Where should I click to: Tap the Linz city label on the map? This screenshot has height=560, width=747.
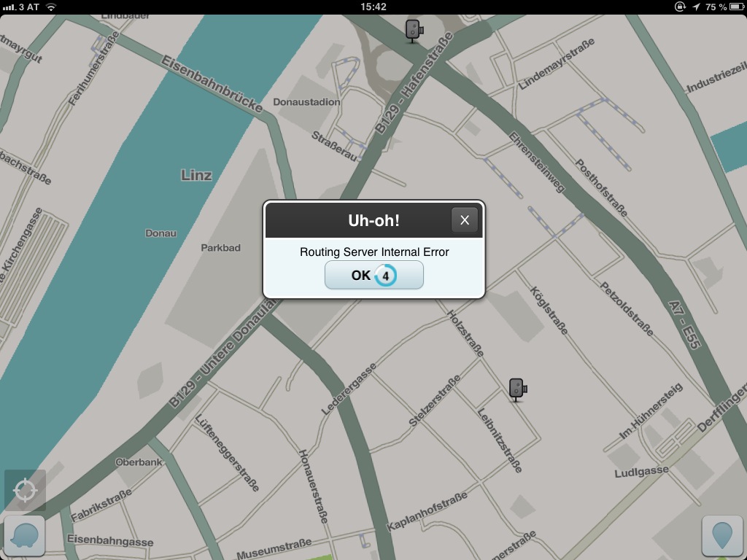pos(196,175)
